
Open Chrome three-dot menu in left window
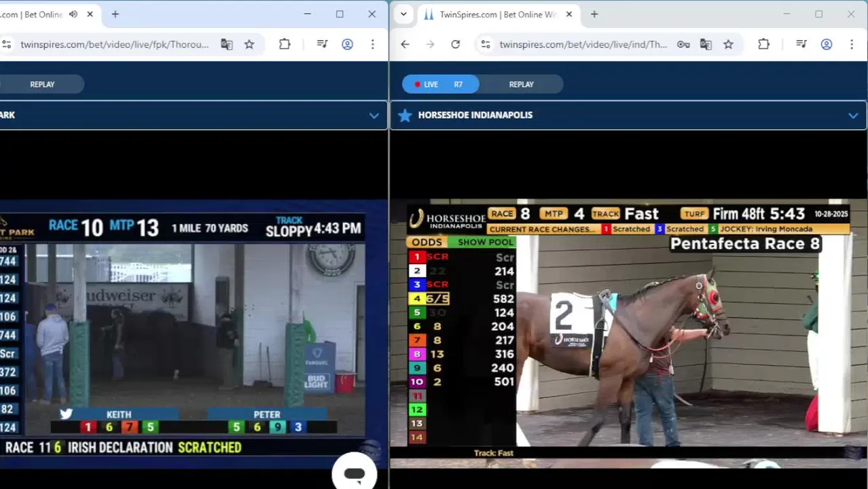372,44
